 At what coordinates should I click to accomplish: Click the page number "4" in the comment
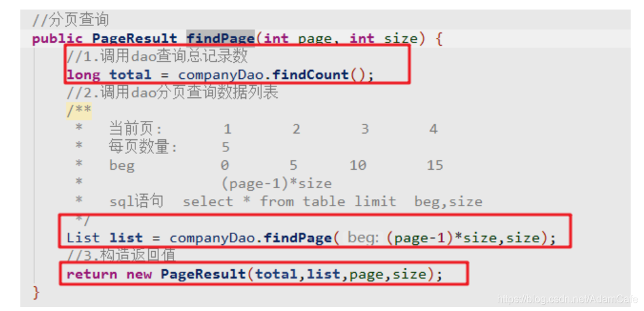click(434, 129)
